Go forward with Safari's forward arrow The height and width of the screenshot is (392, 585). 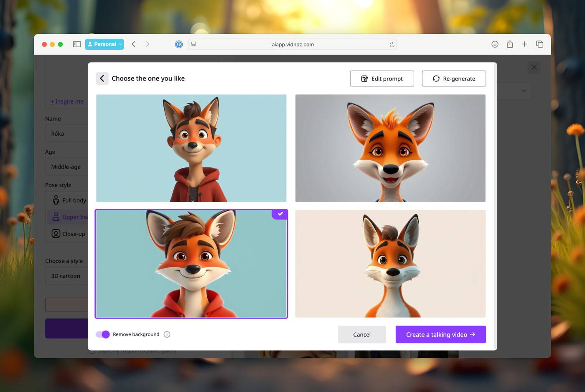148,44
